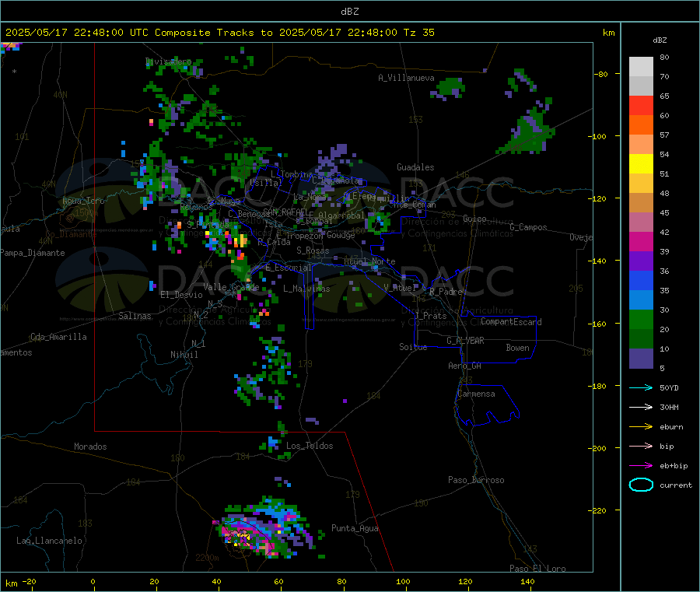
Task: Click the Agua_Toro map label
Action: click(83, 201)
